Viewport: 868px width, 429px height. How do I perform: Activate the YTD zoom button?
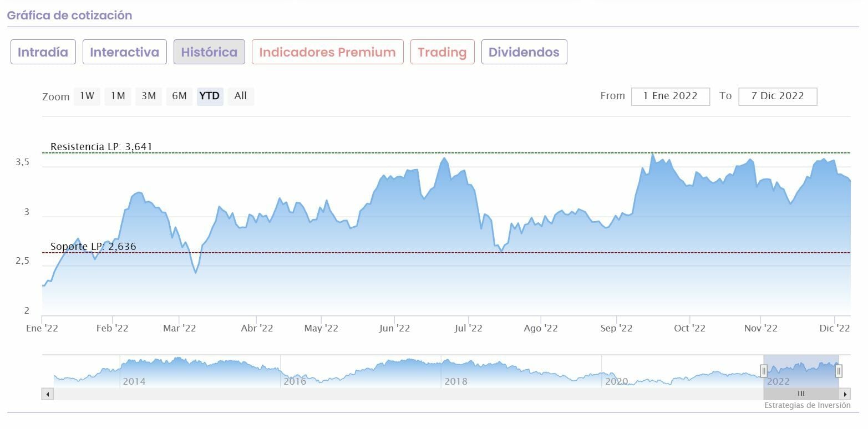click(x=210, y=96)
